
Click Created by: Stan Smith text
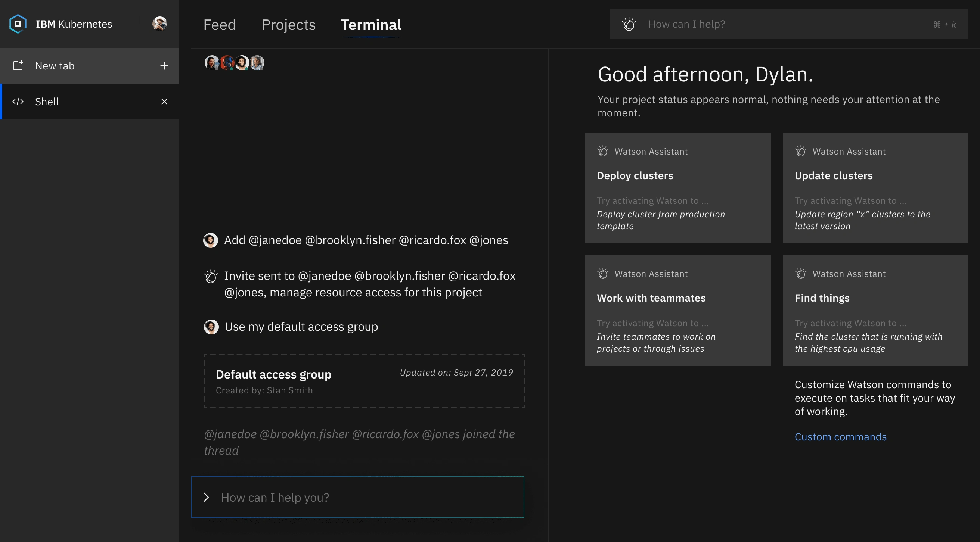point(264,390)
